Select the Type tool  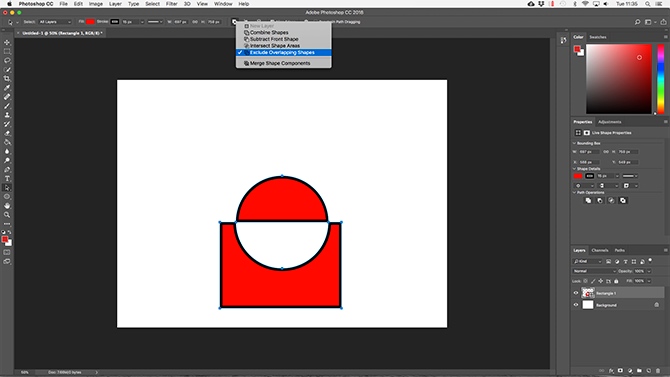click(7, 179)
